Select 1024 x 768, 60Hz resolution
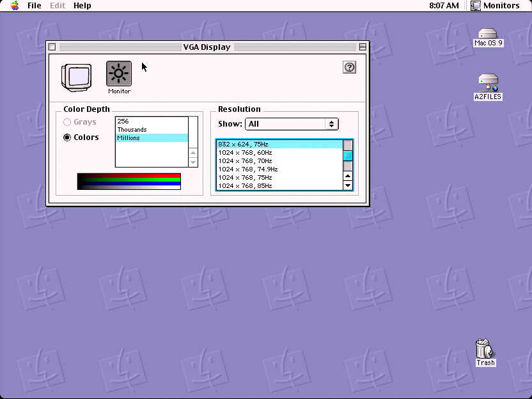The width and height of the screenshot is (532, 399). click(279, 153)
